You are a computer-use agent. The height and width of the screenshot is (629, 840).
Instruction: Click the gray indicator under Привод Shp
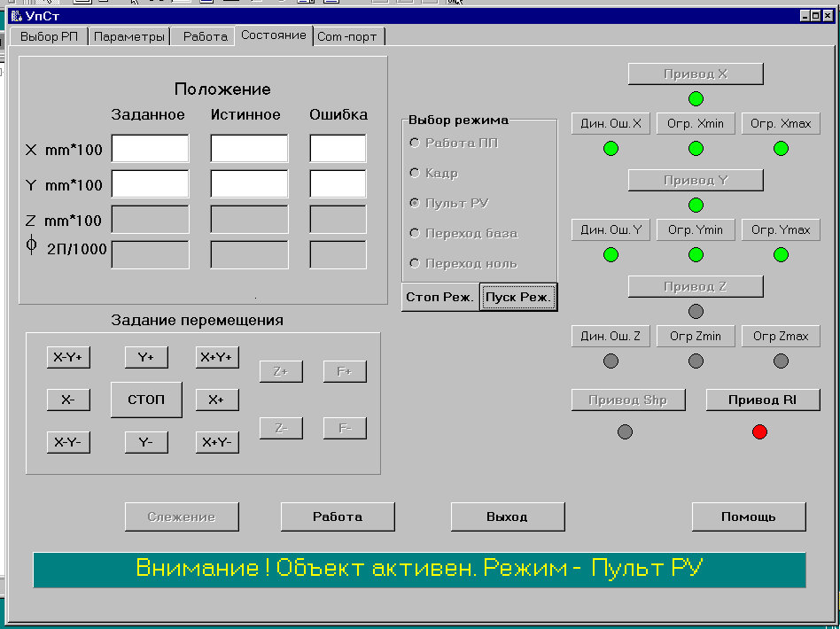(625, 431)
